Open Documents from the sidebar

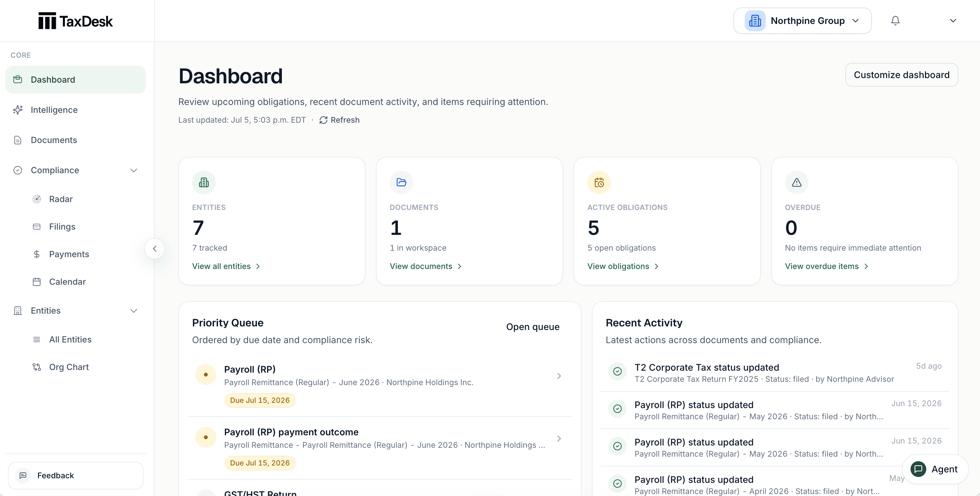(76, 140)
